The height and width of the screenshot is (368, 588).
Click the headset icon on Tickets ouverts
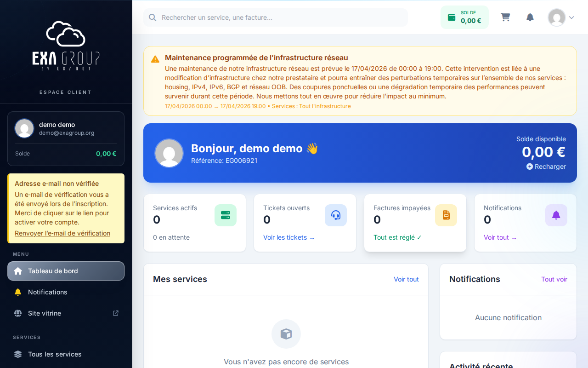336,215
